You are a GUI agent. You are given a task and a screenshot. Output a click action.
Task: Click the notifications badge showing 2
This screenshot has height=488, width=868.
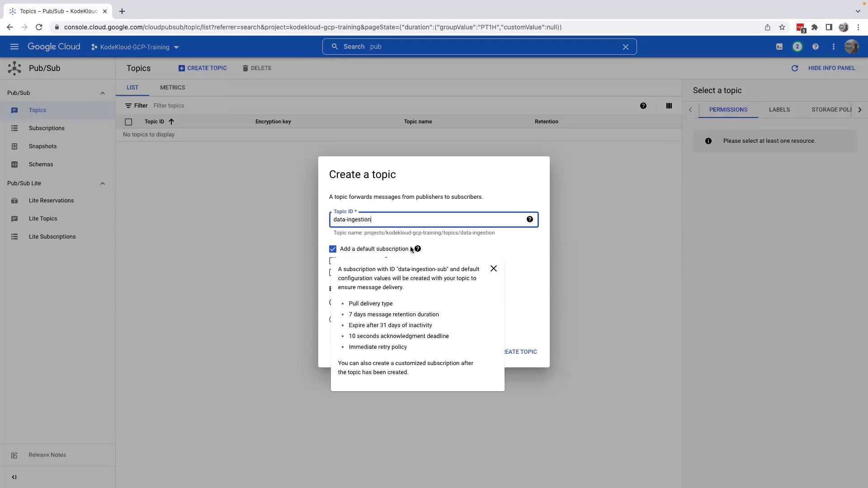(797, 47)
